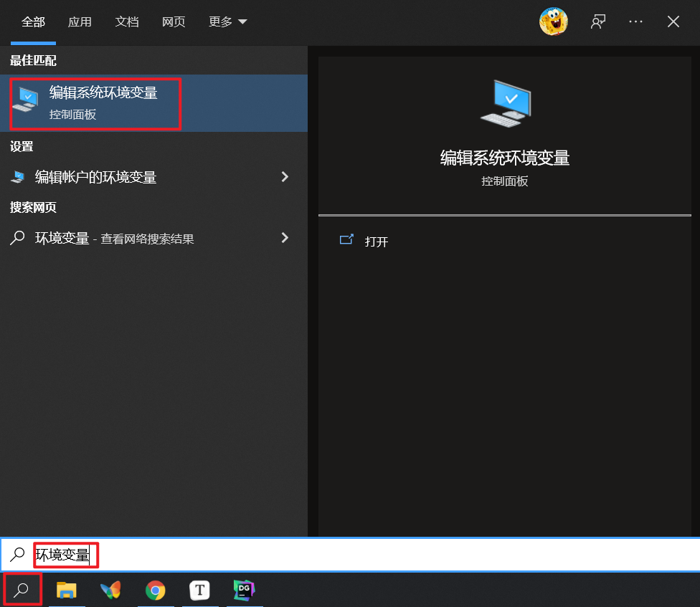Click the search box containing 环境变量
The height and width of the screenshot is (607, 700).
pyautogui.click(x=350, y=555)
